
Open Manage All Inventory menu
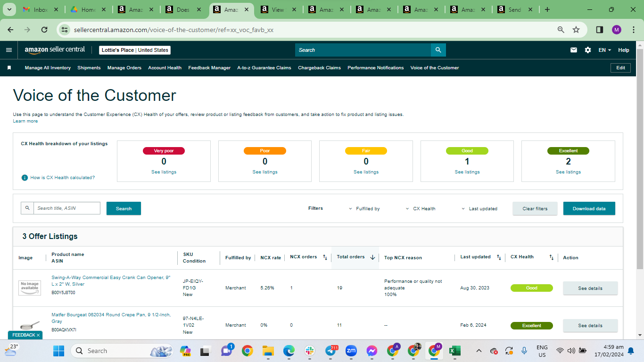pyautogui.click(x=48, y=68)
